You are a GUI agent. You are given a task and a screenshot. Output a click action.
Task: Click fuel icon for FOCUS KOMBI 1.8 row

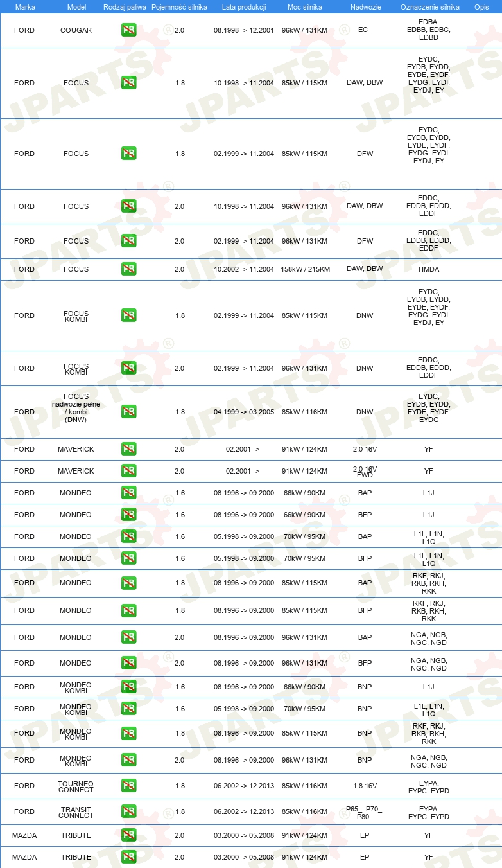(x=129, y=315)
